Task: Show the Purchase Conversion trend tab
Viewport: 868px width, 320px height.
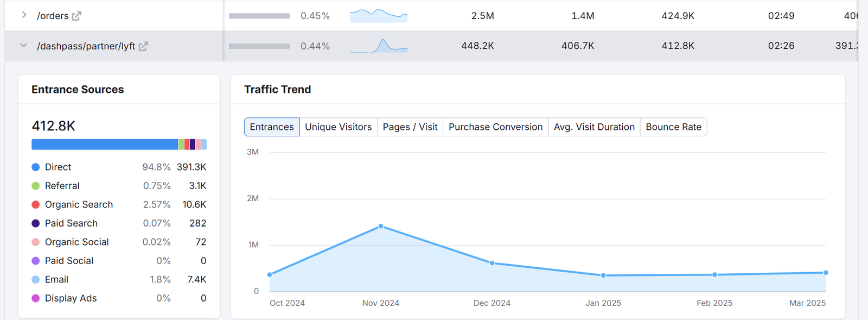Action: tap(495, 127)
